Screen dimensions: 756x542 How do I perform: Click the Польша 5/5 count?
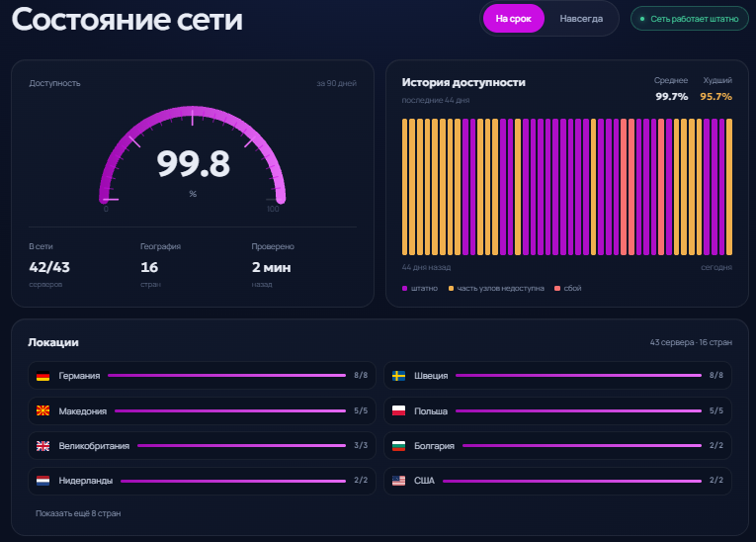[x=716, y=410]
